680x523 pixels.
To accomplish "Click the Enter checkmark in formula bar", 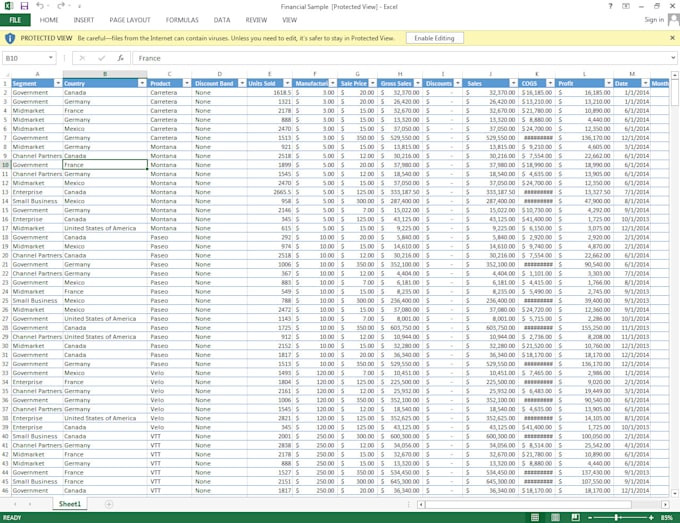I will tap(101, 58).
